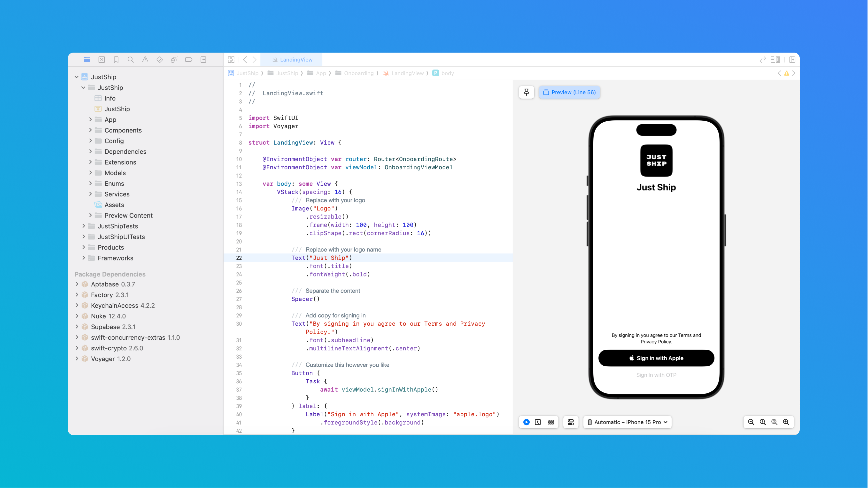This screenshot has width=868, height=488.
Task: Open the find navigator magnifier icon
Action: pyautogui.click(x=131, y=60)
